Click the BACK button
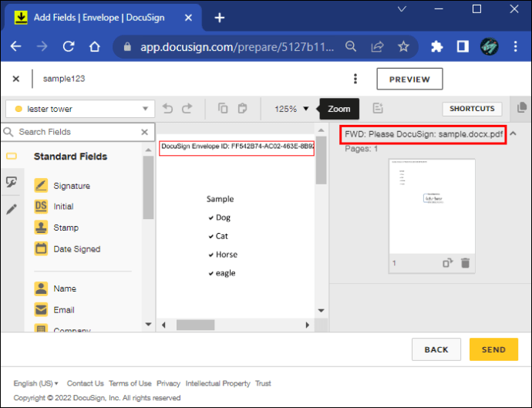This screenshot has width=532, height=408. coord(436,349)
